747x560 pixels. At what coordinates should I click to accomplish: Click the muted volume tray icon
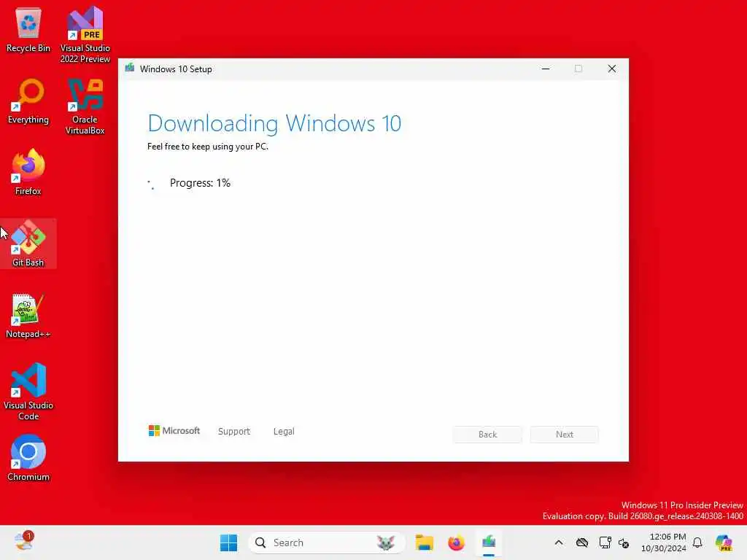pos(624,542)
